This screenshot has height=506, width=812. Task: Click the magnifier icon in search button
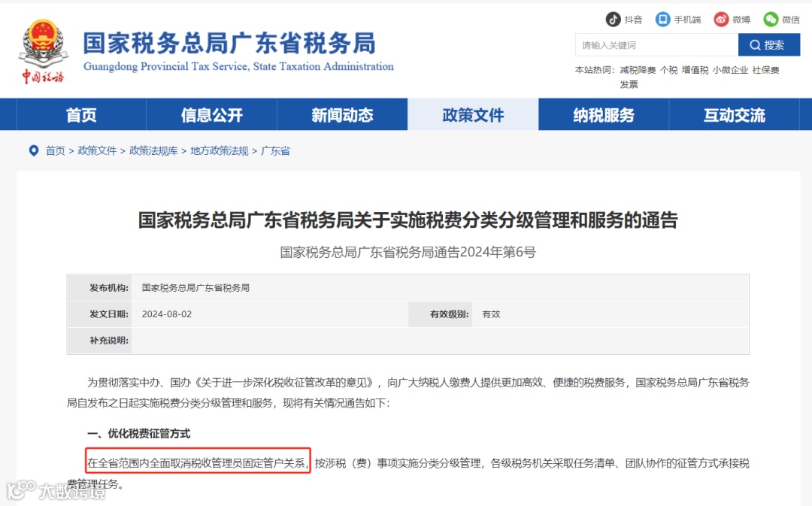click(755, 45)
